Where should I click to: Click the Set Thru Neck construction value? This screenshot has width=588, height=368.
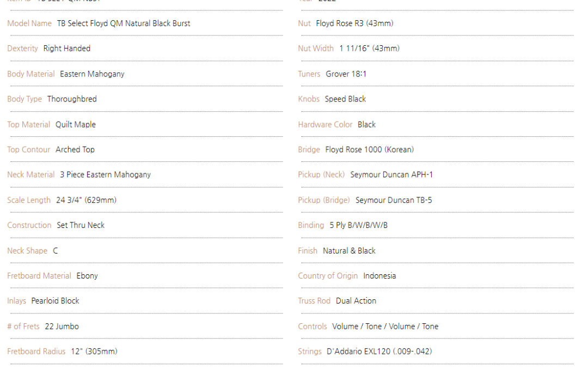[x=81, y=225]
